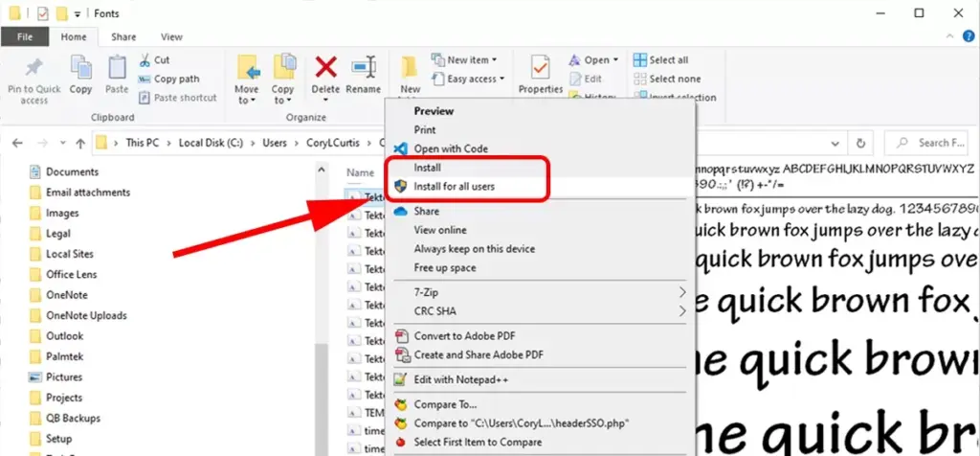Click the Paste ribbon icon

(x=117, y=66)
